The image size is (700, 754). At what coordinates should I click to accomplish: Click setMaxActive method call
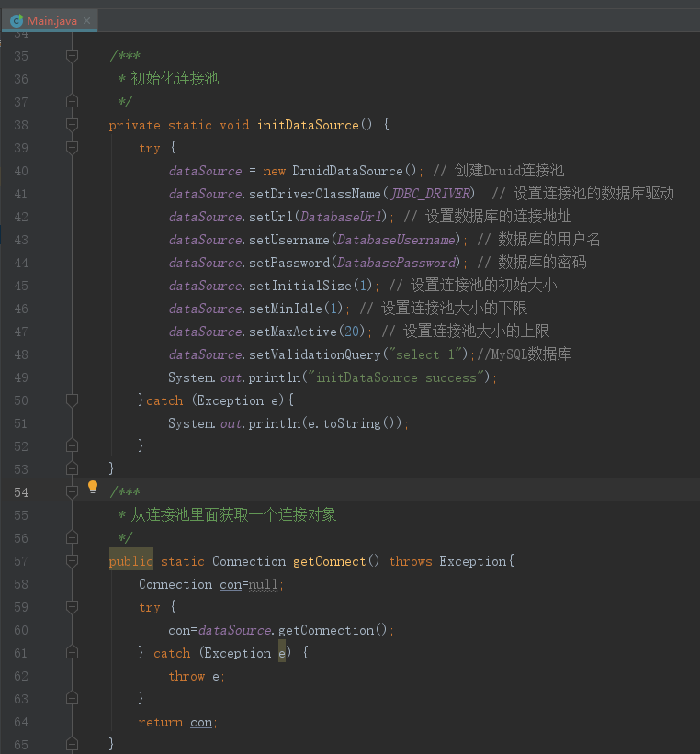[x=292, y=332]
